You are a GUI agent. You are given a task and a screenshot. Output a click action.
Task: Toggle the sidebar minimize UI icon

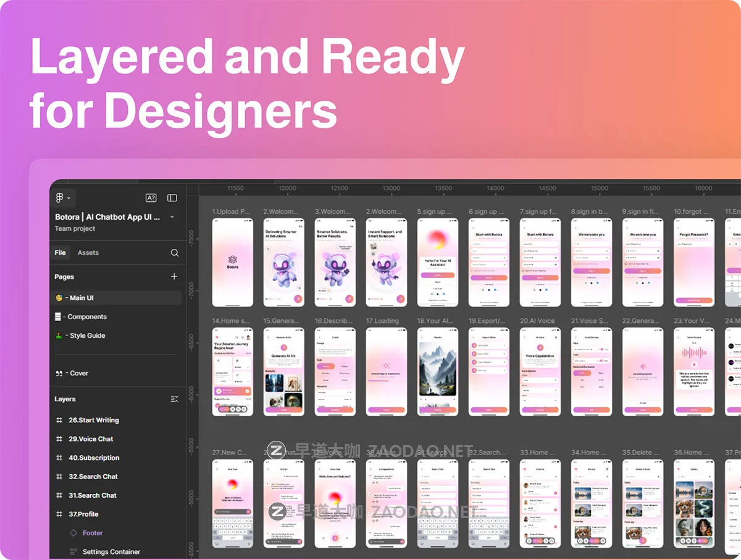click(172, 198)
